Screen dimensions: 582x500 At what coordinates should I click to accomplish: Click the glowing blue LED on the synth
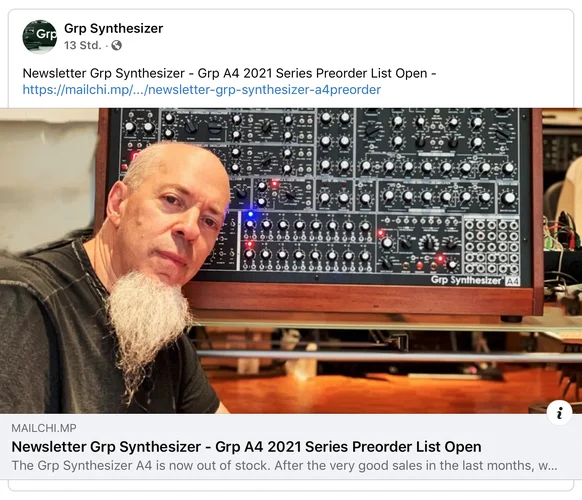coord(251,214)
